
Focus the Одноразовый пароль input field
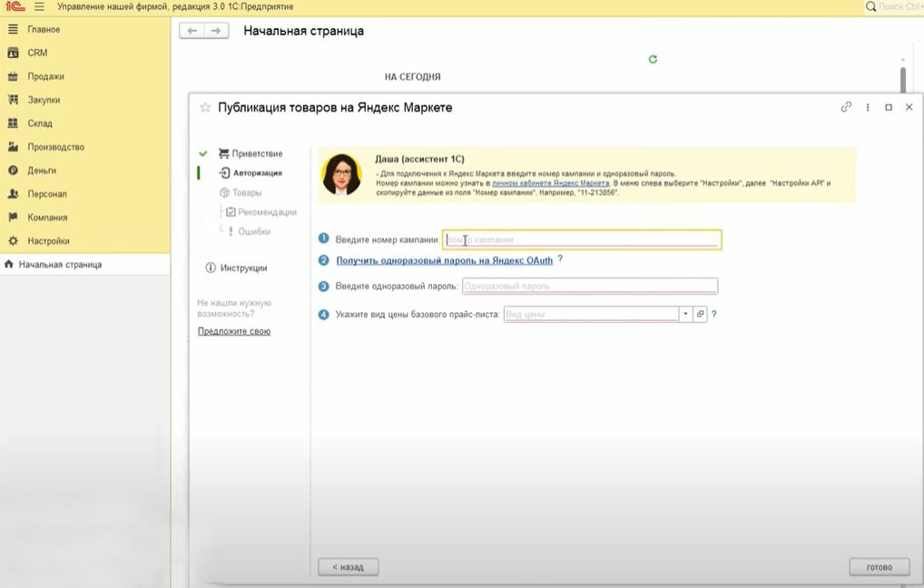[x=589, y=287]
